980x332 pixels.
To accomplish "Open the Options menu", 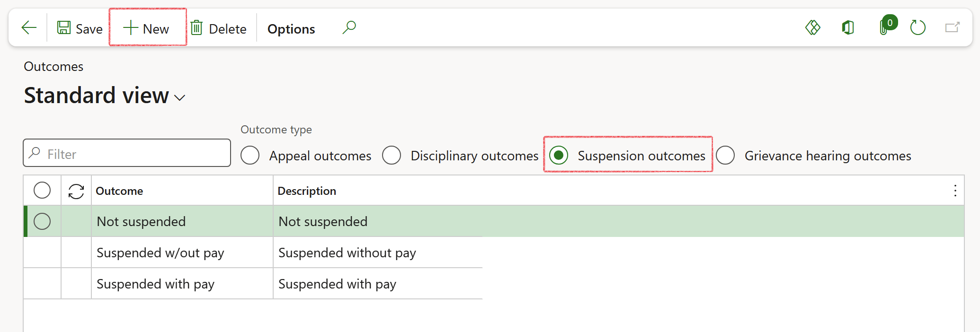I will click(x=291, y=29).
